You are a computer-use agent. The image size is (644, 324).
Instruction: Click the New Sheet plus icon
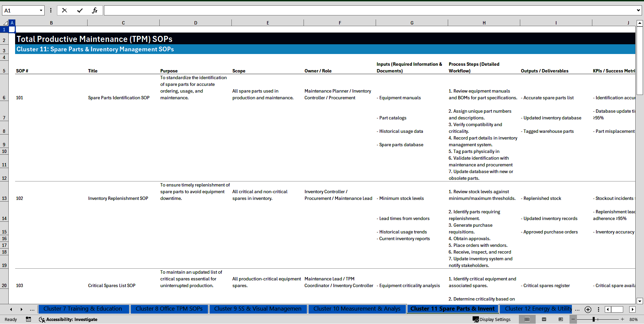pyautogui.click(x=588, y=309)
